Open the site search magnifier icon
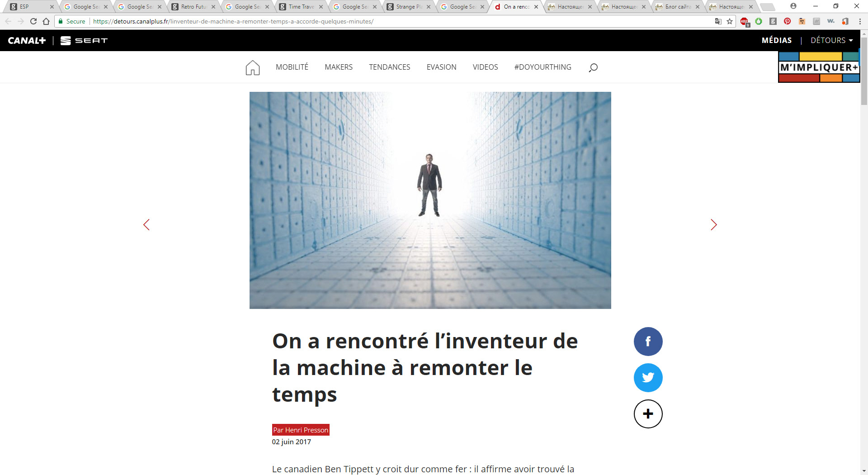Viewport: 868px width, 475px height. coord(593,67)
